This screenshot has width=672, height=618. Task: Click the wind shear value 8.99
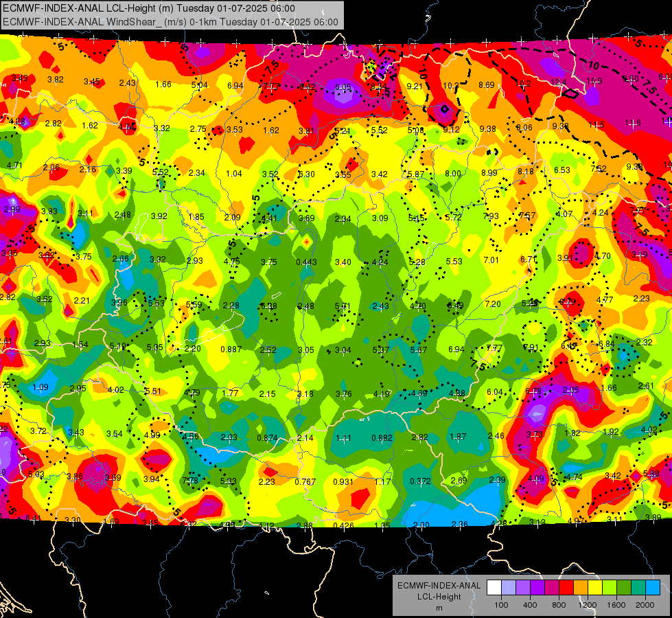489,173
